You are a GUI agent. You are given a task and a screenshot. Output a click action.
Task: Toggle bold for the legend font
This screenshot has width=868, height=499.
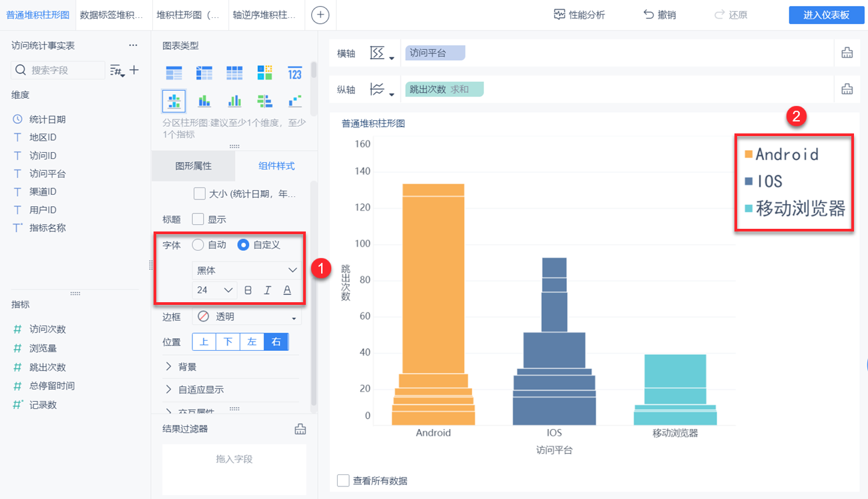point(248,290)
